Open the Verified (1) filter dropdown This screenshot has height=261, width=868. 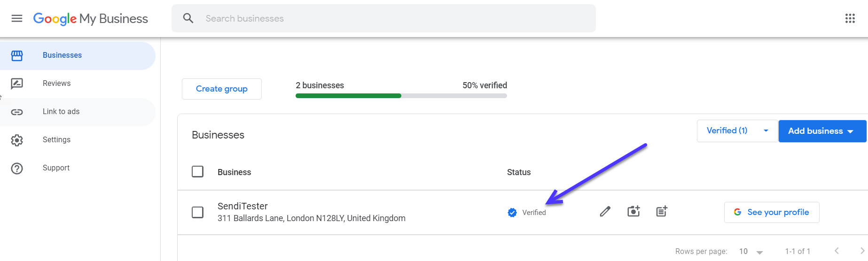737,131
